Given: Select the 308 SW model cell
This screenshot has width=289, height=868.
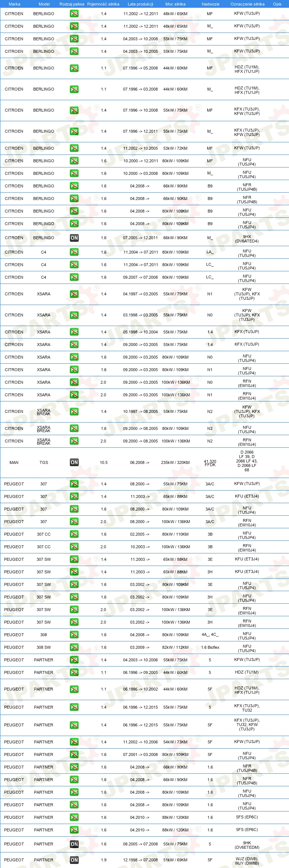Looking at the screenshot, I should pos(44,647).
